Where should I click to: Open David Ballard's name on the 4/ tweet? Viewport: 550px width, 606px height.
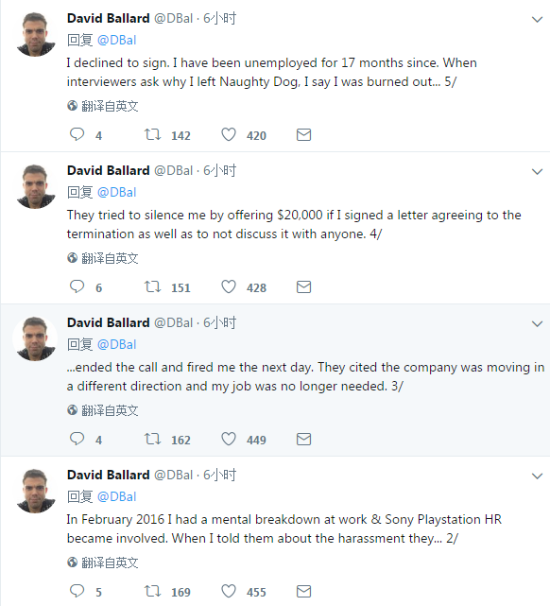(x=108, y=170)
